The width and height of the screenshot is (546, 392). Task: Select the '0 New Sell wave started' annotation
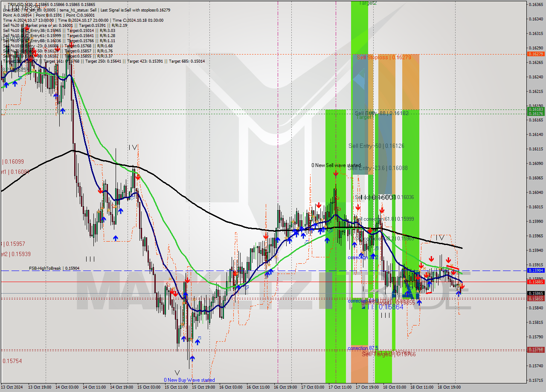[336, 165]
